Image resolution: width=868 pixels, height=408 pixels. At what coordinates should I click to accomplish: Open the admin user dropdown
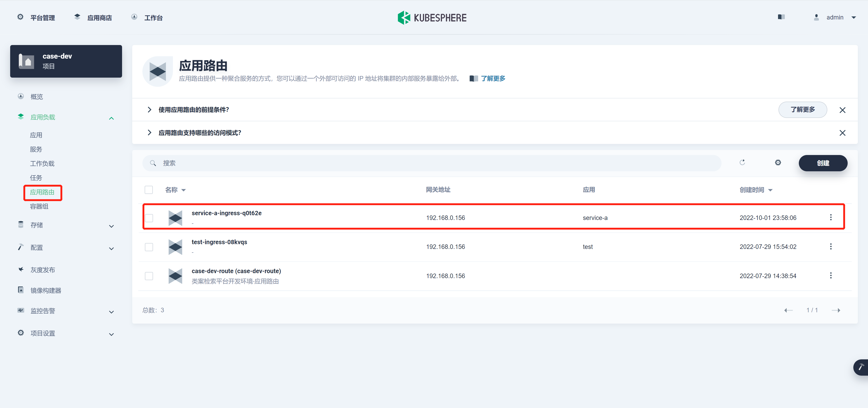tap(835, 17)
